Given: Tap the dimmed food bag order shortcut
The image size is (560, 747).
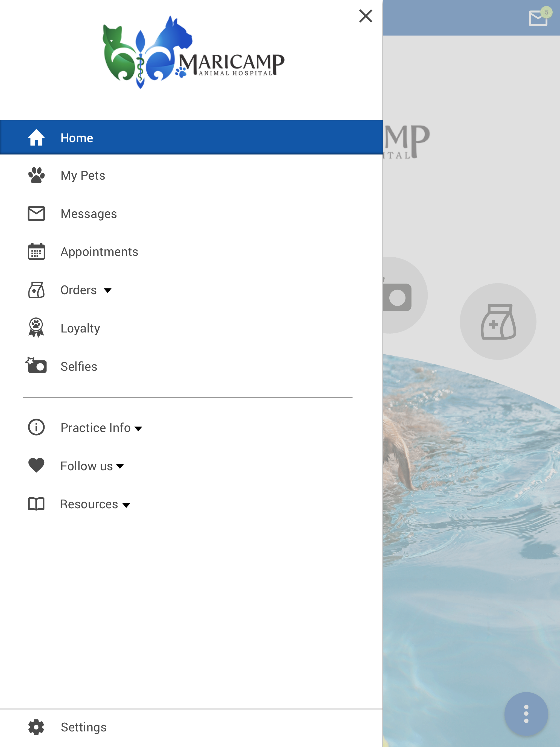Looking at the screenshot, I should pos(498,321).
